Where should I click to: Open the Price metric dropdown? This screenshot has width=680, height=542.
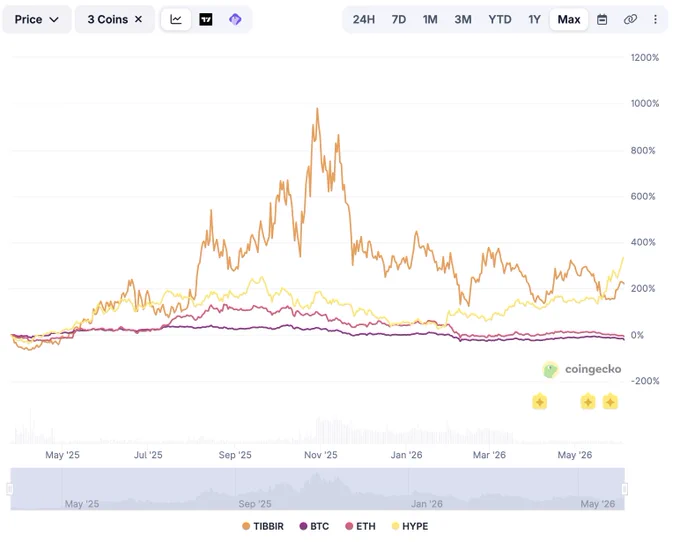pos(37,20)
